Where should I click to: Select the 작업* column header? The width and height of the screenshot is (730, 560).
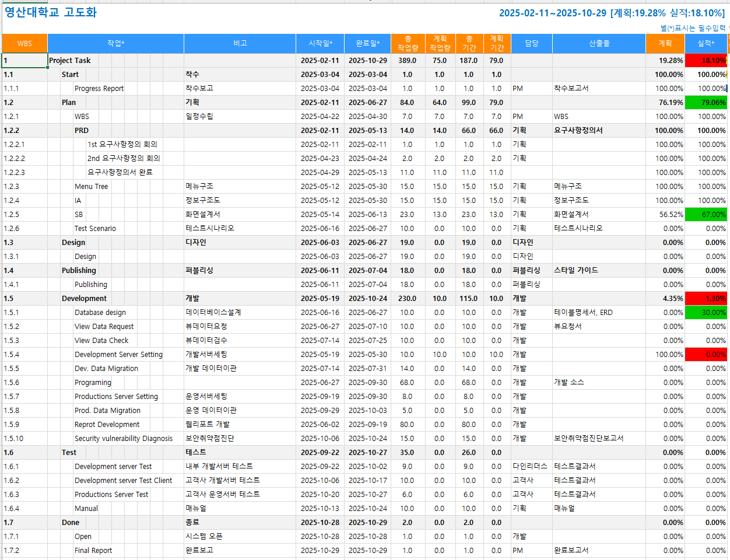(115, 44)
